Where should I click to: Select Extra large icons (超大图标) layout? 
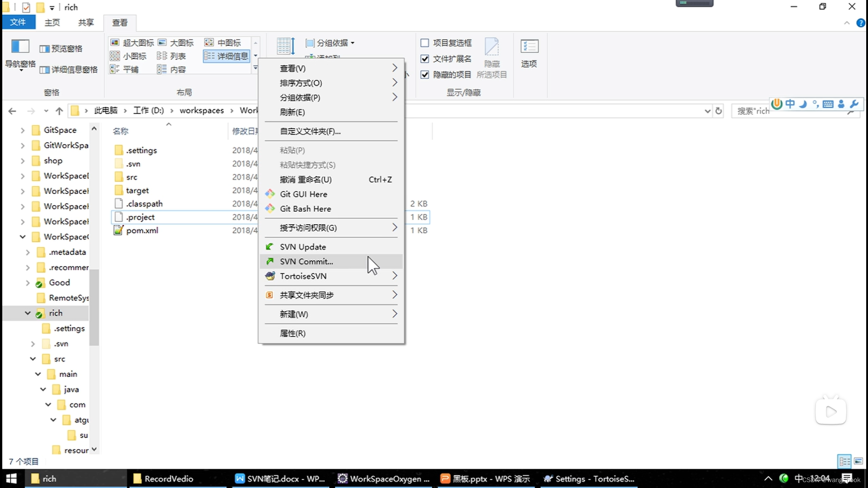[132, 42]
